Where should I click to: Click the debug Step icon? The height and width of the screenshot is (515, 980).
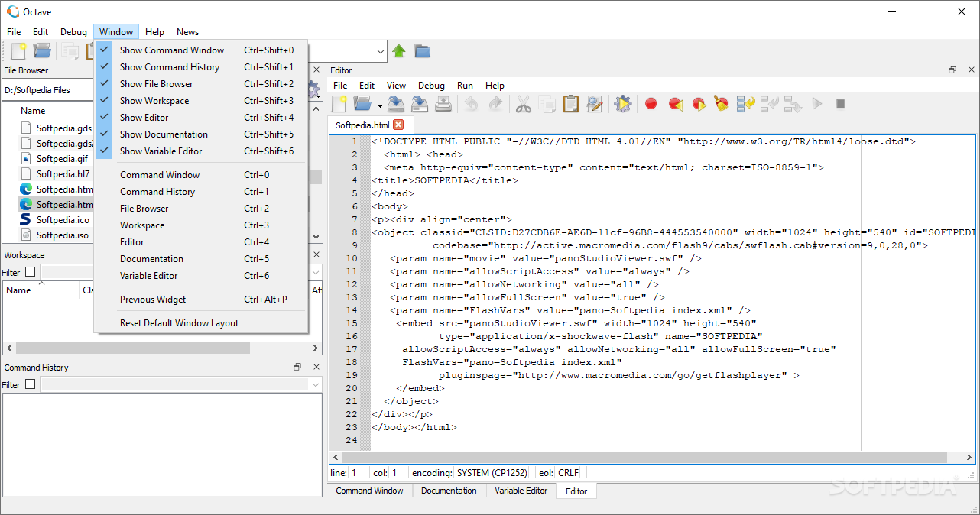point(745,104)
